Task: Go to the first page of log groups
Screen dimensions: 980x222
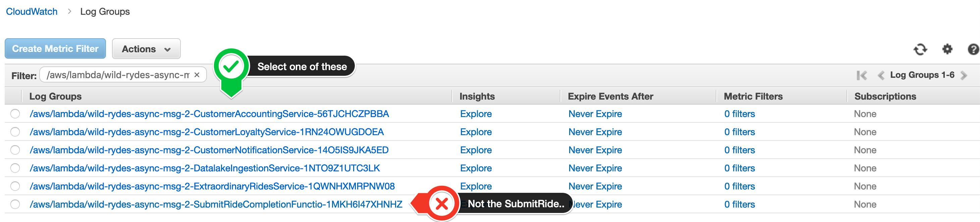Action: click(x=861, y=75)
